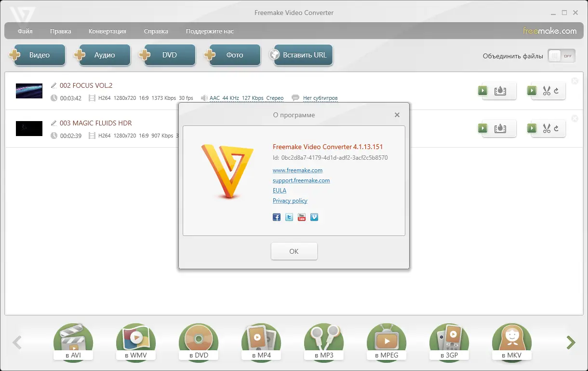
Task: Open the scissors editor for 003 MAGIC FLUIDS HDR
Action: pyautogui.click(x=546, y=128)
